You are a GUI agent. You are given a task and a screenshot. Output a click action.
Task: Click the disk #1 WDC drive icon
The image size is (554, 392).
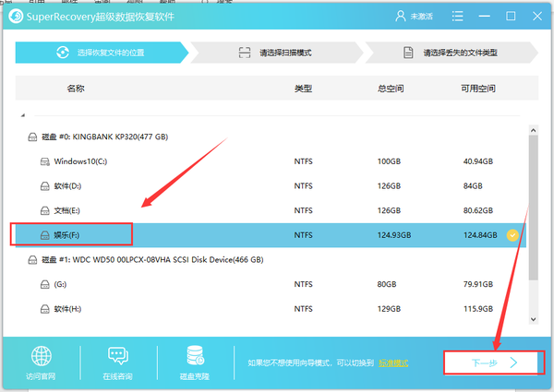pos(32,260)
